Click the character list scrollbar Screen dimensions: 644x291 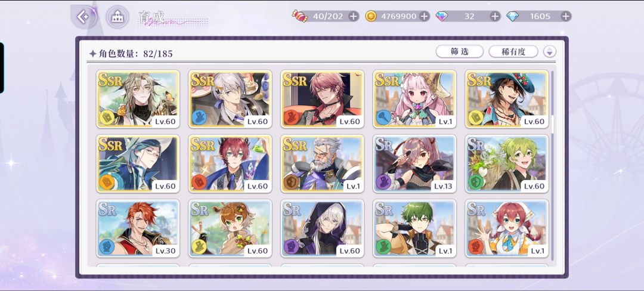pyautogui.click(x=552, y=165)
